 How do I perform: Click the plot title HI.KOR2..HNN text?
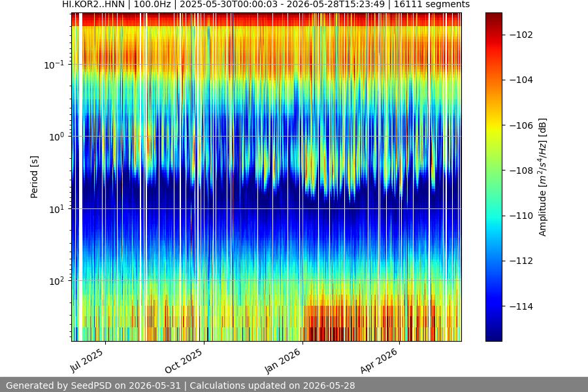pos(265,4)
